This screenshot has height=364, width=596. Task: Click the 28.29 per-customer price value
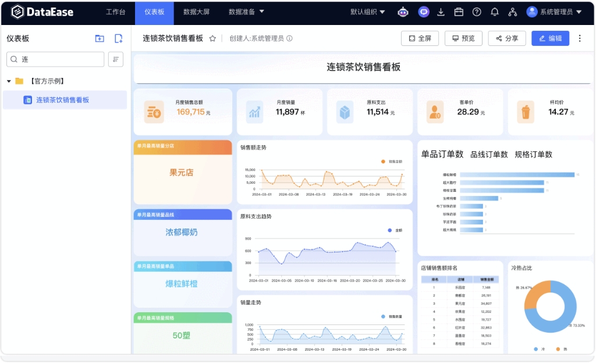[x=468, y=112]
